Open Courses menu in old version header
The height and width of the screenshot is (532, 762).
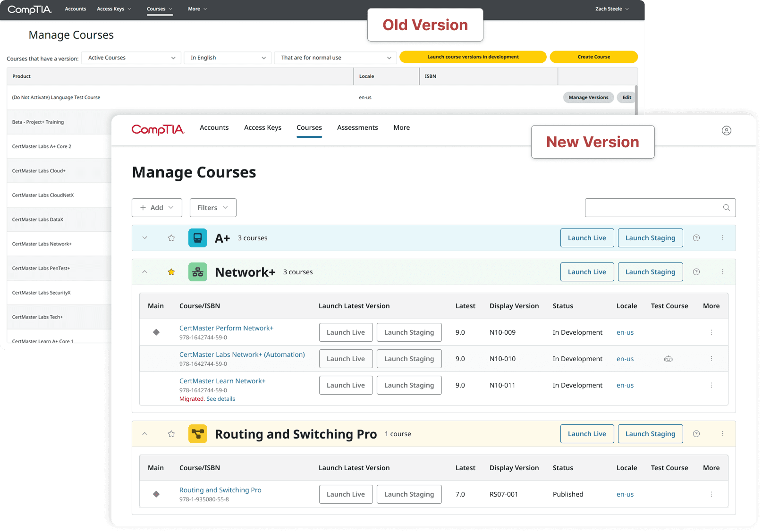(x=160, y=9)
